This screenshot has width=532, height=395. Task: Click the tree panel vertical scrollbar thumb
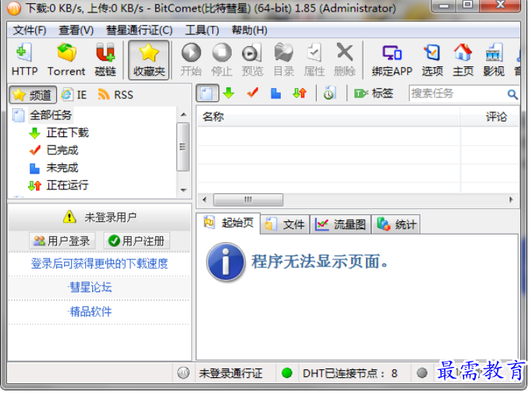point(183,147)
